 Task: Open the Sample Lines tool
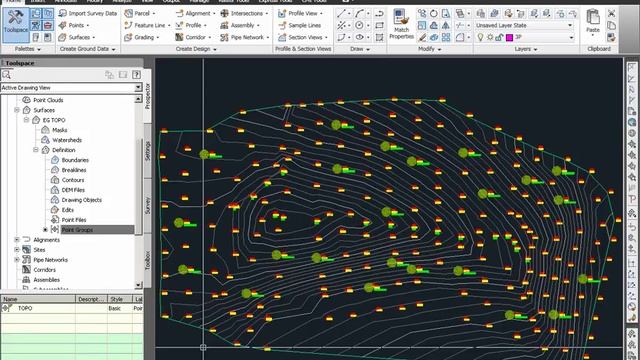coord(300,25)
